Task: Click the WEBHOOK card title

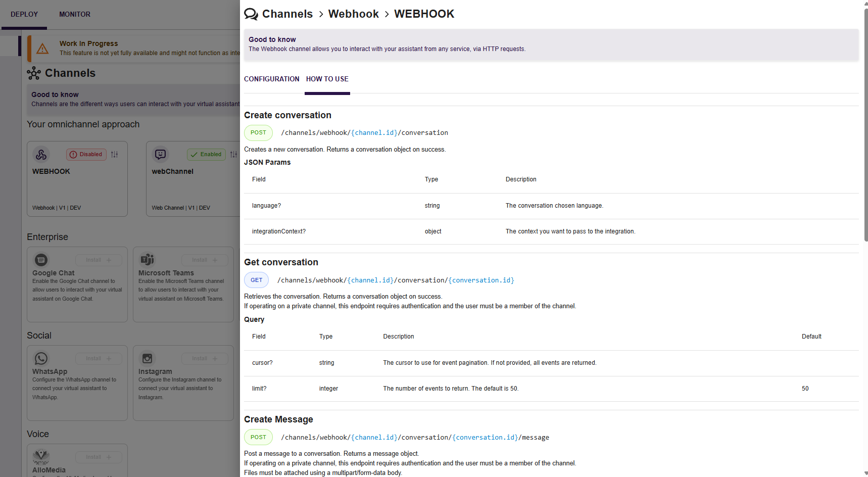Action: pos(51,172)
